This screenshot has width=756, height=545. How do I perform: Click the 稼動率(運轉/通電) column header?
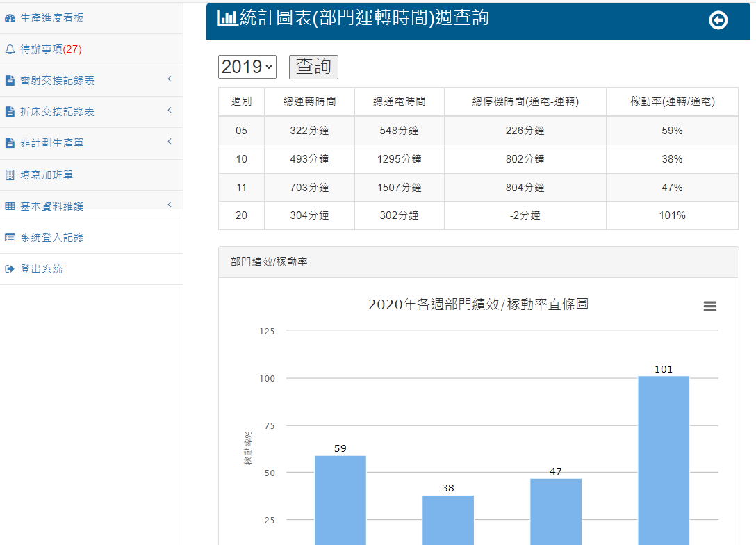pyautogui.click(x=672, y=101)
